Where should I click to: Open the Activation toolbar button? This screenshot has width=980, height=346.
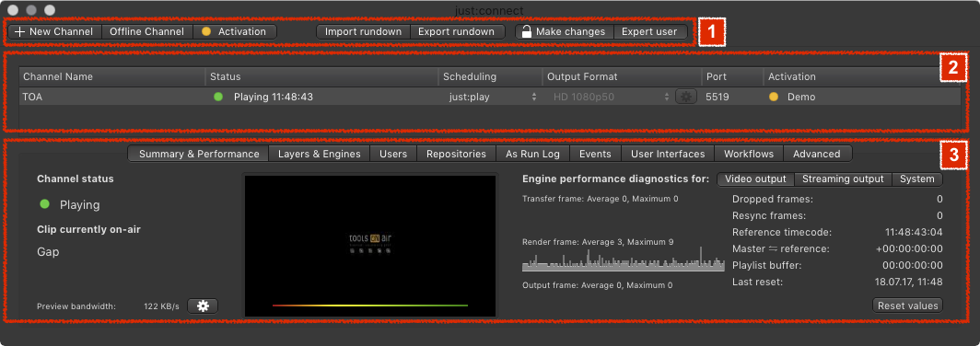[234, 32]
